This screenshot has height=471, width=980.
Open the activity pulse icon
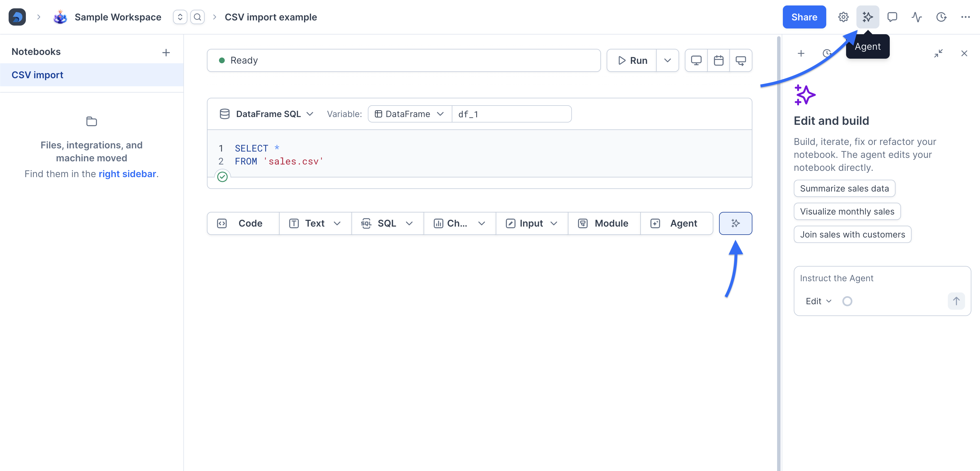click(x=916, y=17)
